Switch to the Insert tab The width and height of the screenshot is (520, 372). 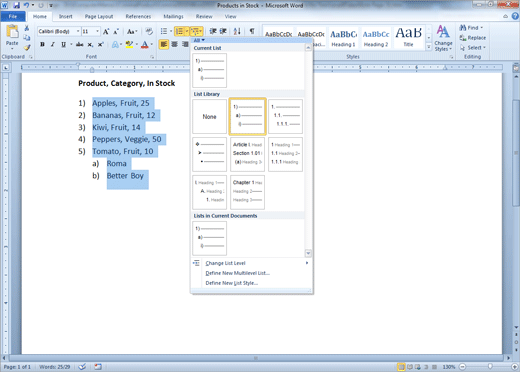click(x=65, y=16)
